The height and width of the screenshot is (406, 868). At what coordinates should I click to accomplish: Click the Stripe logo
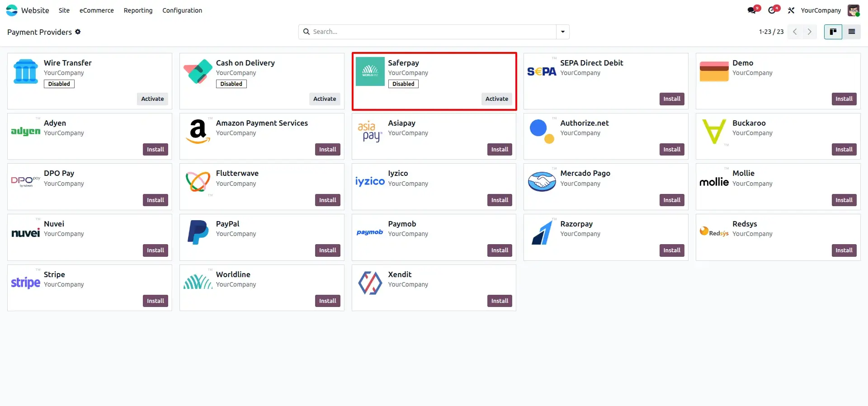point(26,283)
